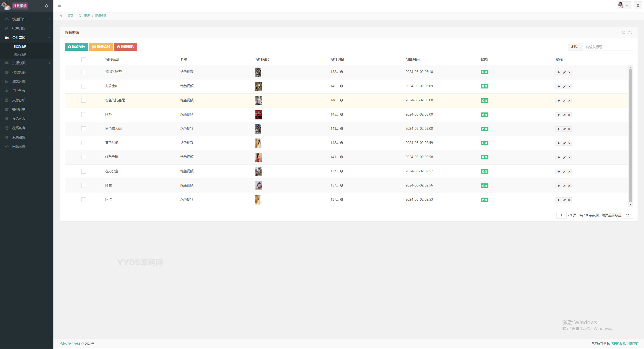
Task: Play the 销冠的秘密 video row
Action: pos(559,72)
